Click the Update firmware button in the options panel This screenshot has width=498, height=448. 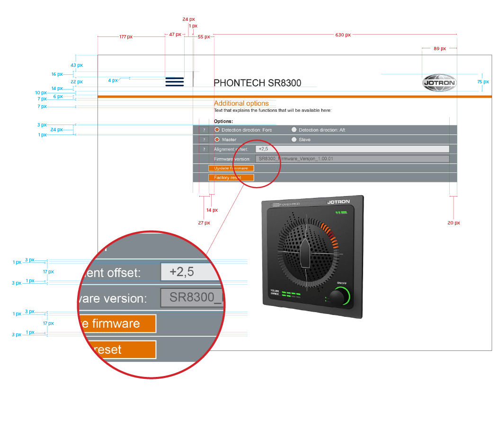point(231,168)
